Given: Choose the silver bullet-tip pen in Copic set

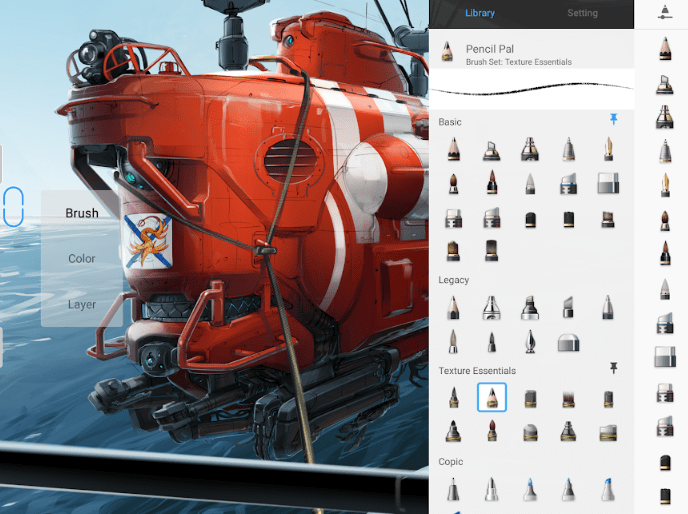Looking at the screenshot, I should point(491,489).
